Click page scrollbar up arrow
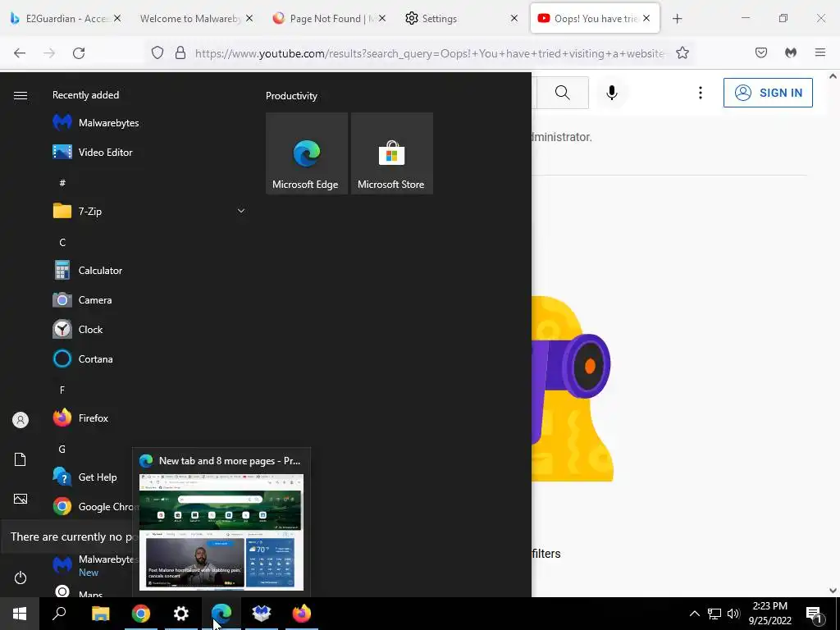Image resolution: width=840 pixels, height=630 pixels. pyautogui.click(x=833, y=76)
